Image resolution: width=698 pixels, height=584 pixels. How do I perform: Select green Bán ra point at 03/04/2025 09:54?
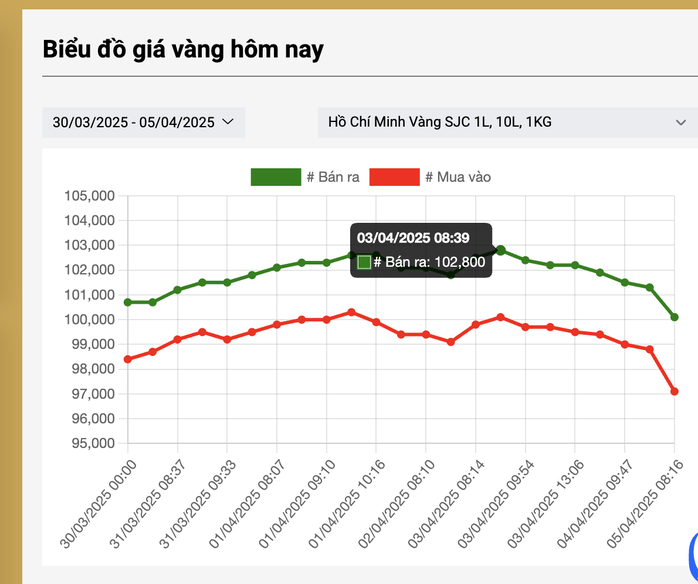[525, 260]
